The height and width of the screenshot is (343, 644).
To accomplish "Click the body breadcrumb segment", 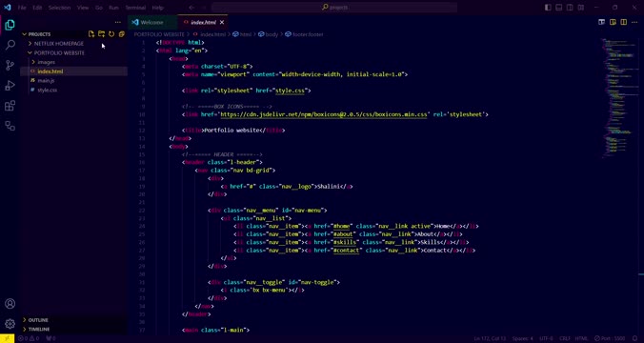I will (x=269, y=34).
